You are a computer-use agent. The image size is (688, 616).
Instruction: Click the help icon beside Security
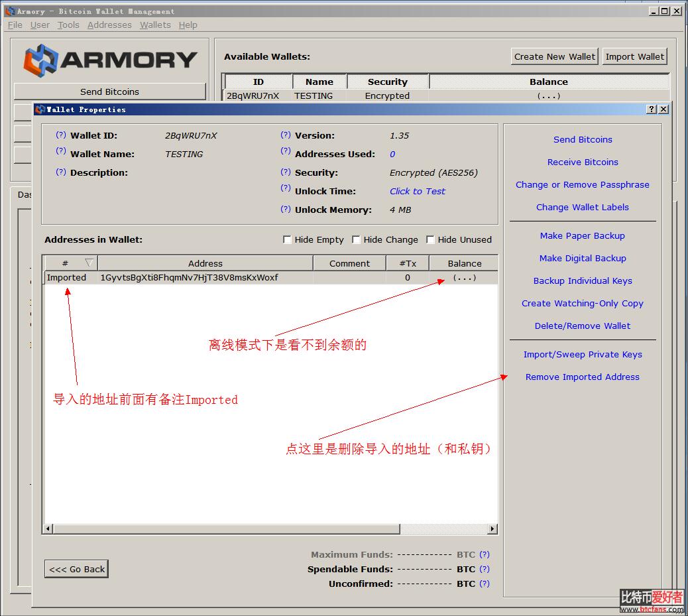(286, 172)
